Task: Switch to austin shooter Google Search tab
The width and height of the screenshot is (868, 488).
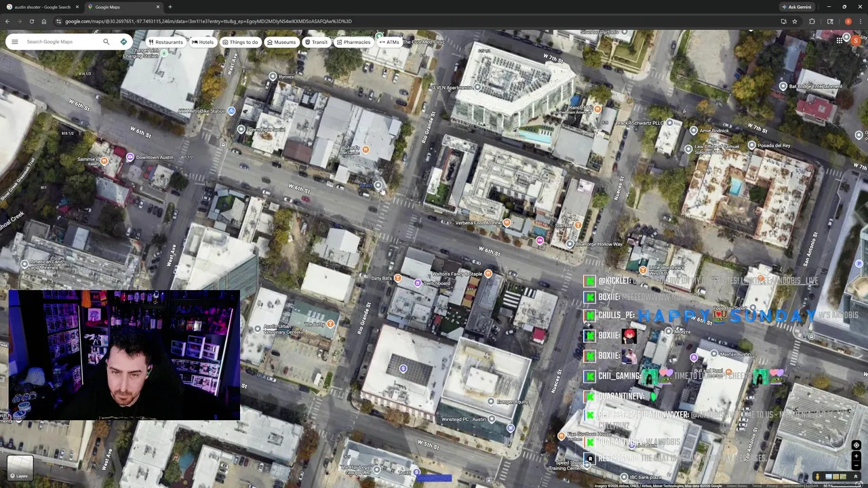Action: click(x=42, y=7)
